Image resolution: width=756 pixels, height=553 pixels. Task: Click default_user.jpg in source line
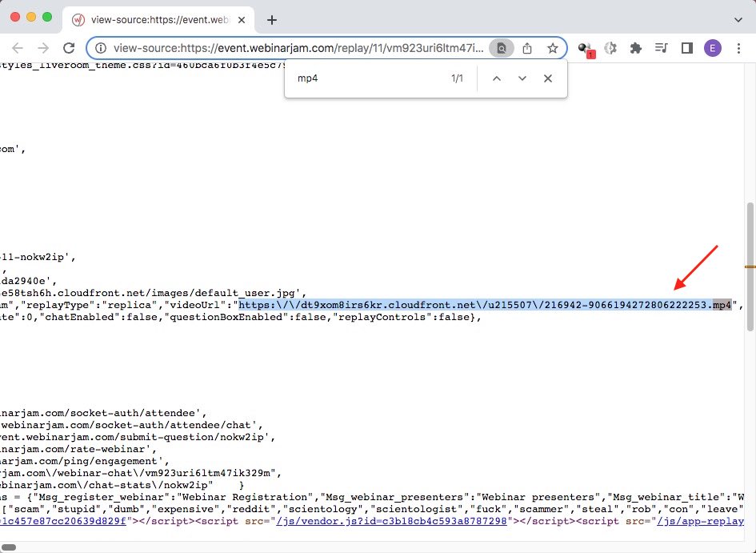(x=244, y=293)
